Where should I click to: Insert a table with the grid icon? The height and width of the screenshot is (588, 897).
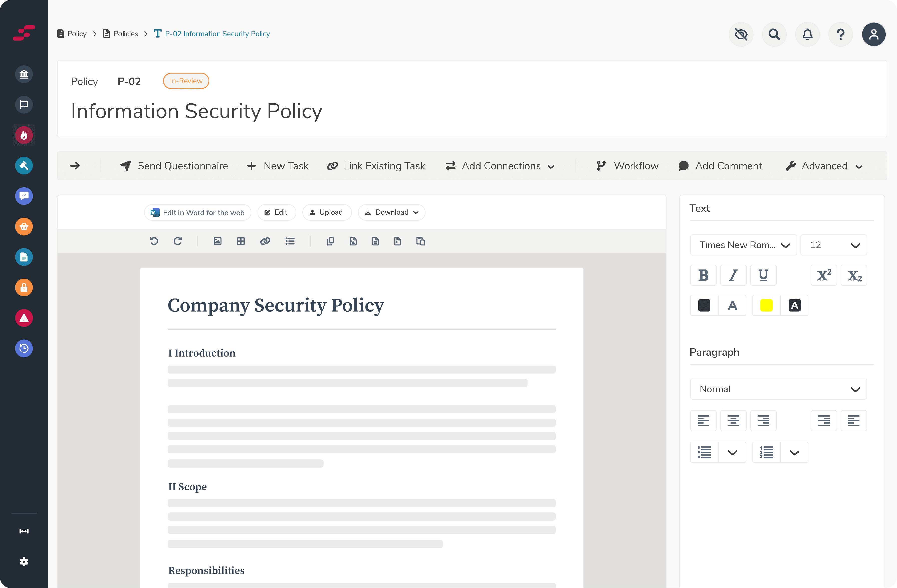pos(241,241)
